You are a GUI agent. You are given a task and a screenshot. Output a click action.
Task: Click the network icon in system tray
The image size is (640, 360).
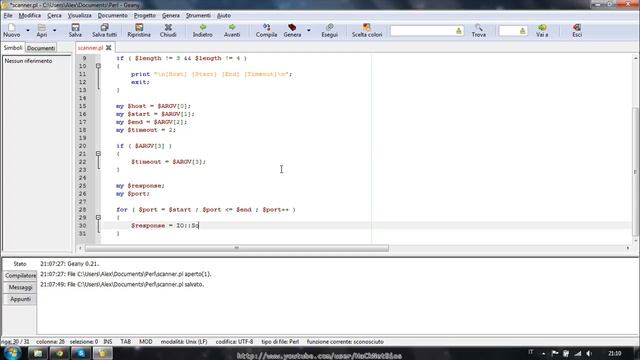[x=578, y=353]
